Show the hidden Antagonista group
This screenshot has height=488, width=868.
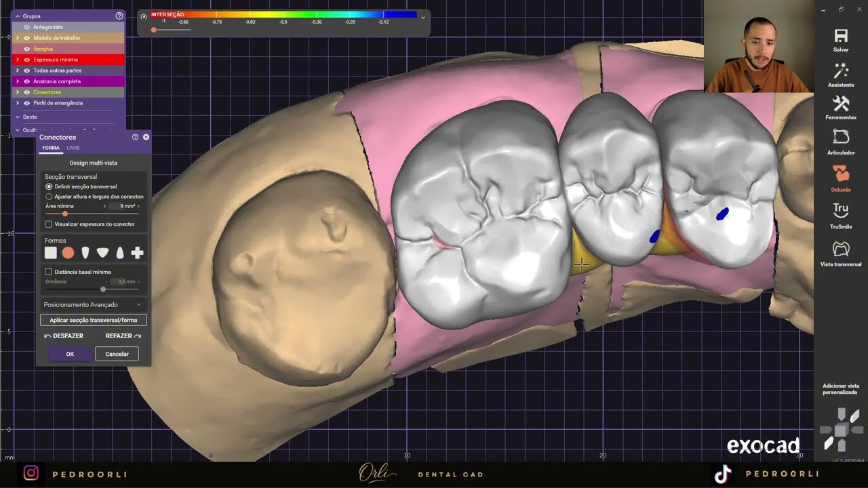pos(26,27)
